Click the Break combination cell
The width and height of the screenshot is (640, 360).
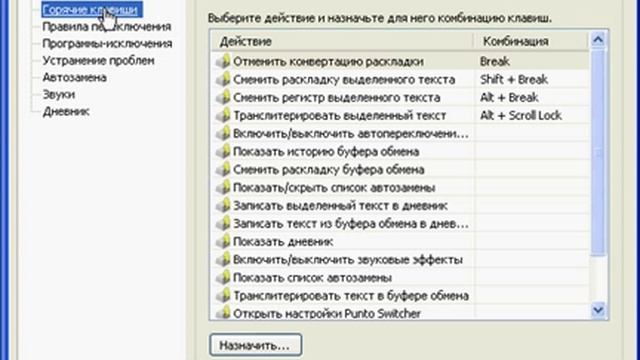531,62
